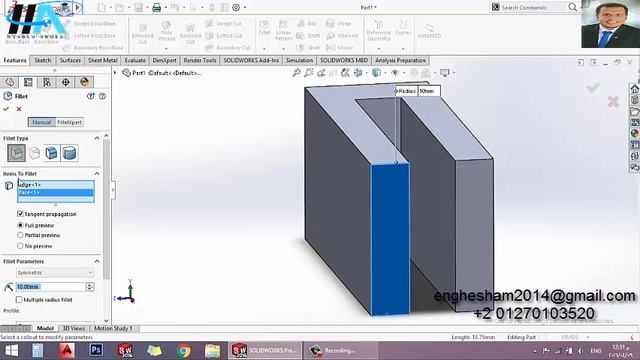This screenshot has height=360, width=640.
Task: Switch to the Sheet Metal ribbon tab
Action: pyautogui.click(x=102, y=60)
